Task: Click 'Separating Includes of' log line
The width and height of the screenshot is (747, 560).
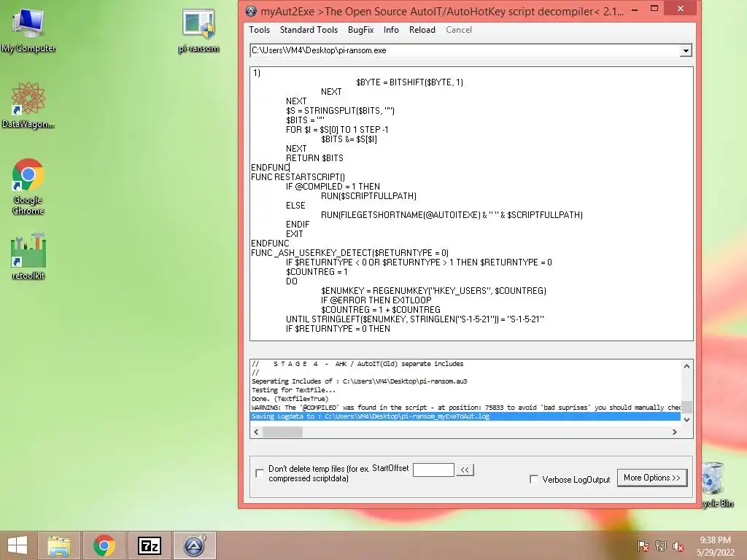Action: [359, 381]
